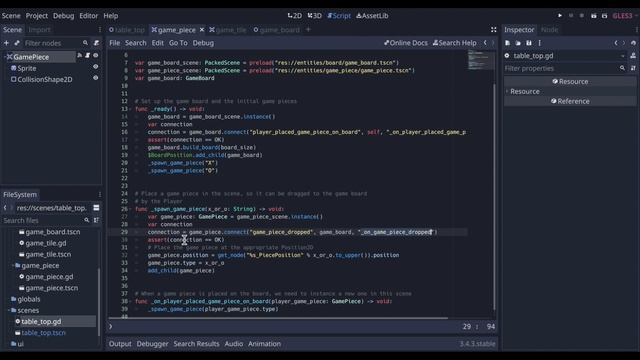Add a new scene tab with plus
The width and height of the screenshot is (640, 360).
click(x=308, y=29)
